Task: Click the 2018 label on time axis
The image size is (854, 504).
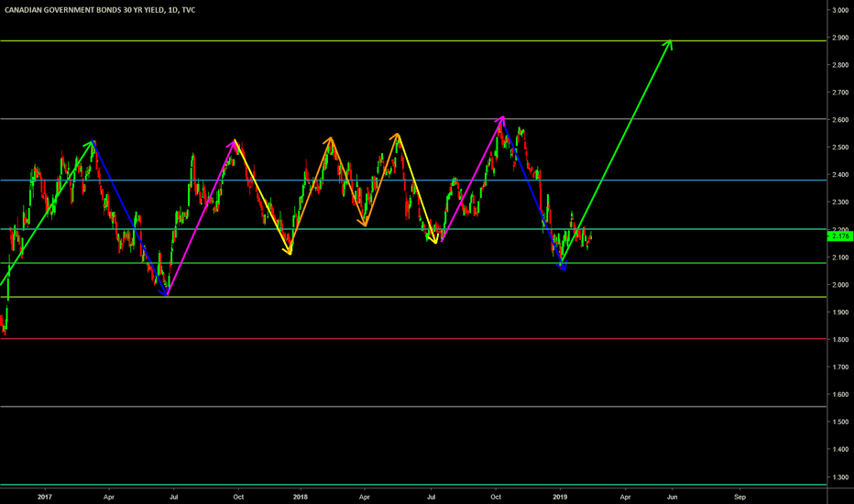Action: 301,497
